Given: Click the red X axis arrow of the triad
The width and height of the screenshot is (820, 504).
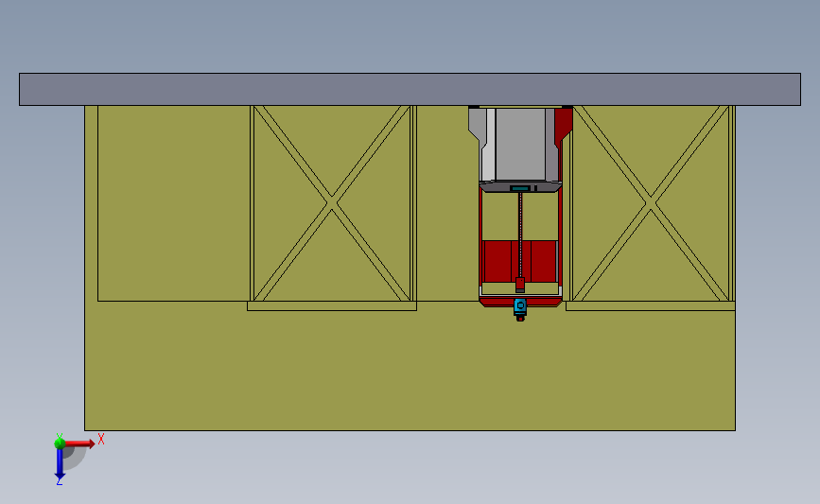Looking at the screenshot, I should click(x=79, y=443).
